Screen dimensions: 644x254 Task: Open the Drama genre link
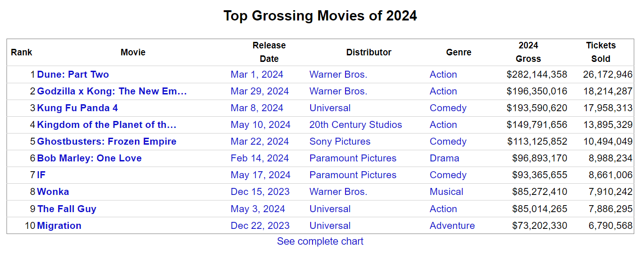tap(444, 158)
